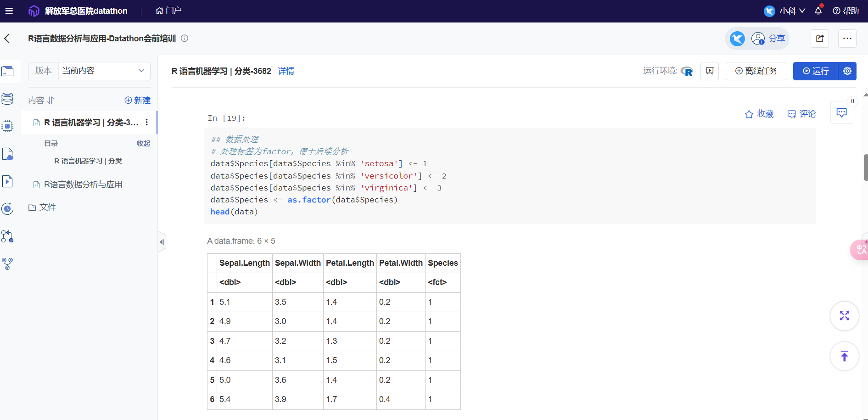The height and width of the screenshot is (420, 868).
Task: Open the cloud file upload sidebar icon
Action: (8, 154)
